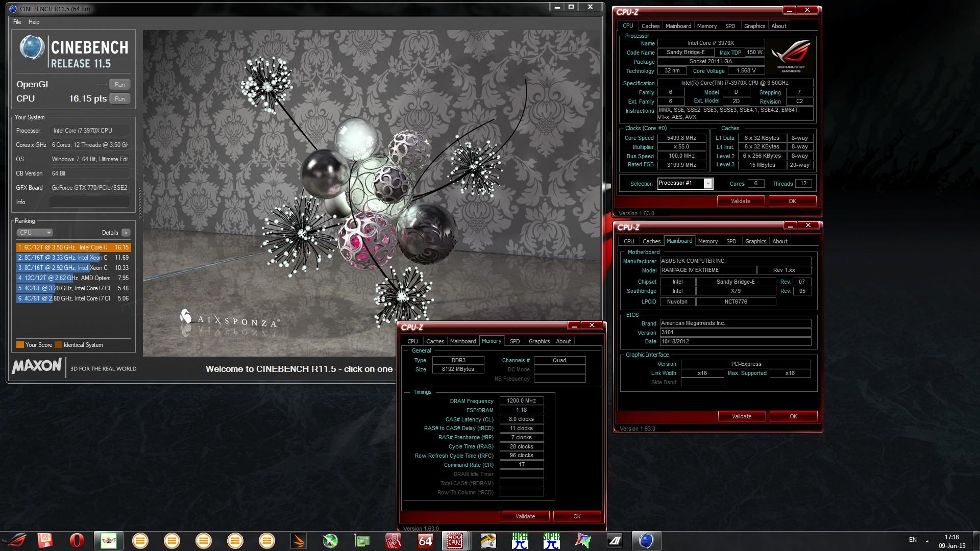Switch to Mainboard tab in top CPU-Z window

point(678,26)
